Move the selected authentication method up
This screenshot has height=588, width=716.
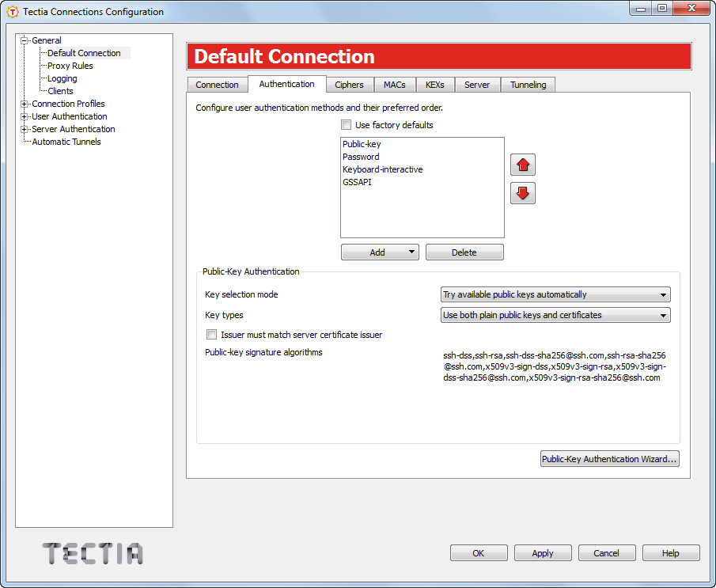pyautogui.click(x=523, y=165)
